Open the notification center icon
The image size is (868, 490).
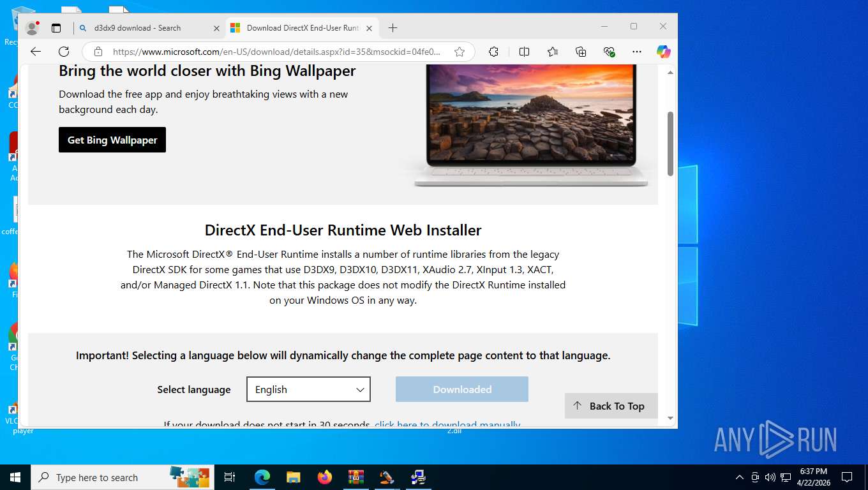pyautogui.click(x=847, y=477)
